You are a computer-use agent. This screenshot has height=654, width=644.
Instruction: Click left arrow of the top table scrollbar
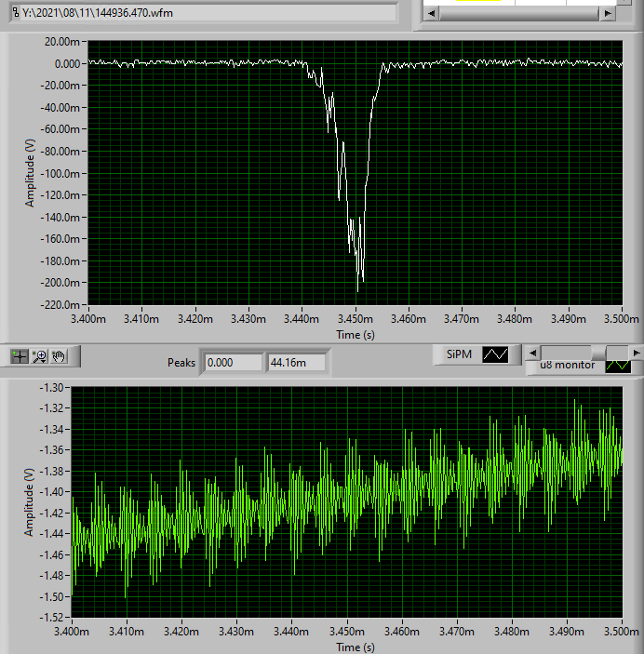click(430, 13)
